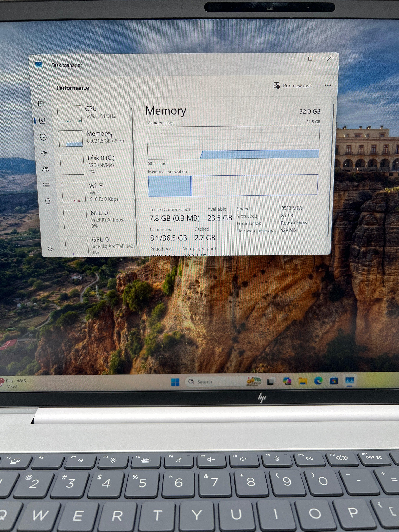Click the '8533 MT/s' speed value

tap(292, 208)
